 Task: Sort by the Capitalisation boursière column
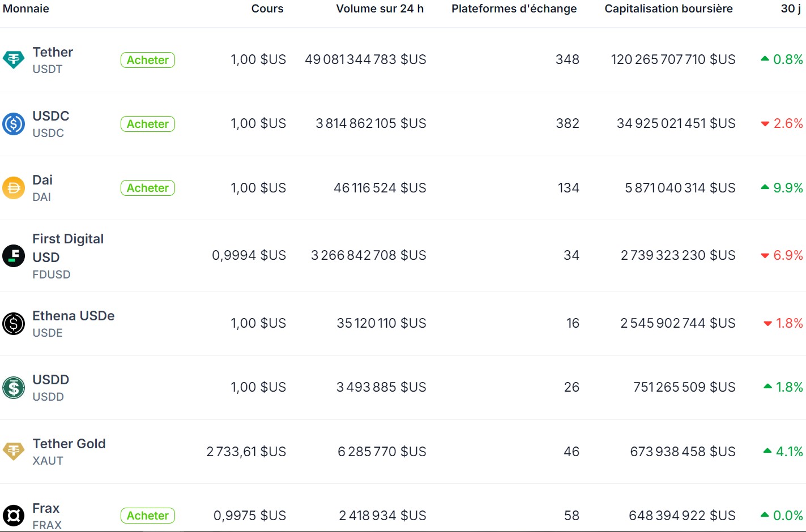click(x=668, y=8)
